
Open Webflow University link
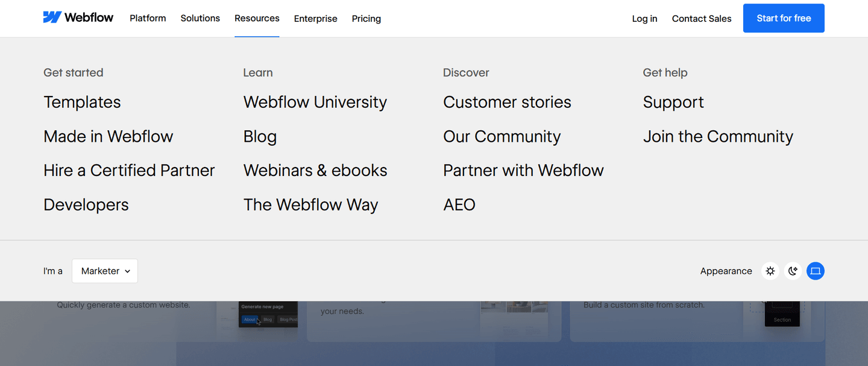coord(315,103)
